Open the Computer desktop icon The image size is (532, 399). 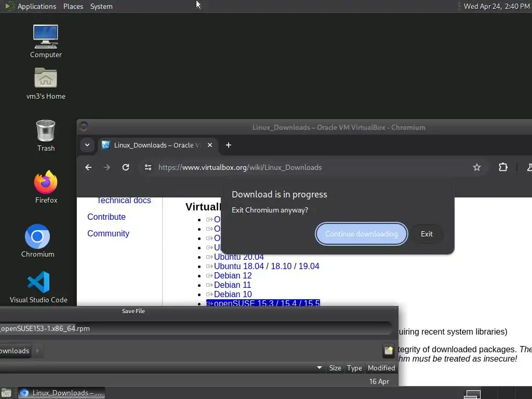46,41
